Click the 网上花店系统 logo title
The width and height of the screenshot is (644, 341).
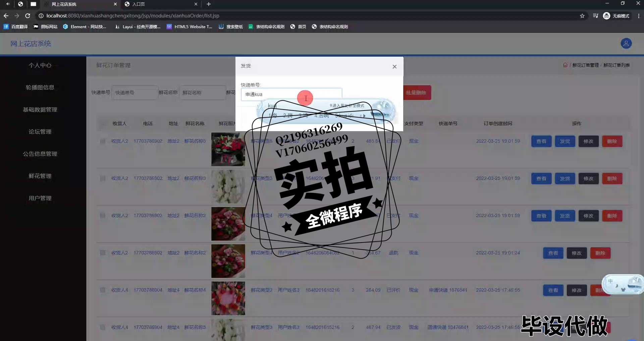coord(31,44)
